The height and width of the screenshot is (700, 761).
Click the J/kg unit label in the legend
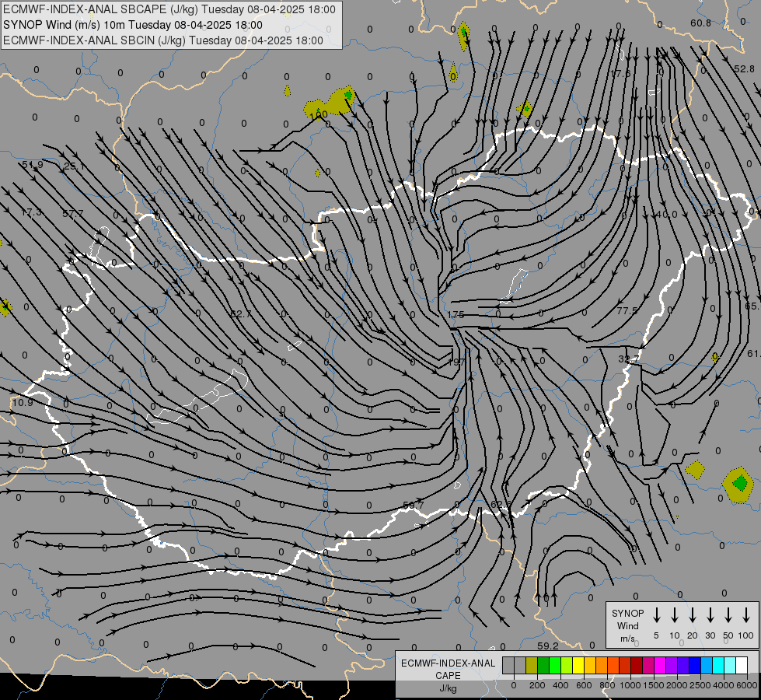[448, 688]
